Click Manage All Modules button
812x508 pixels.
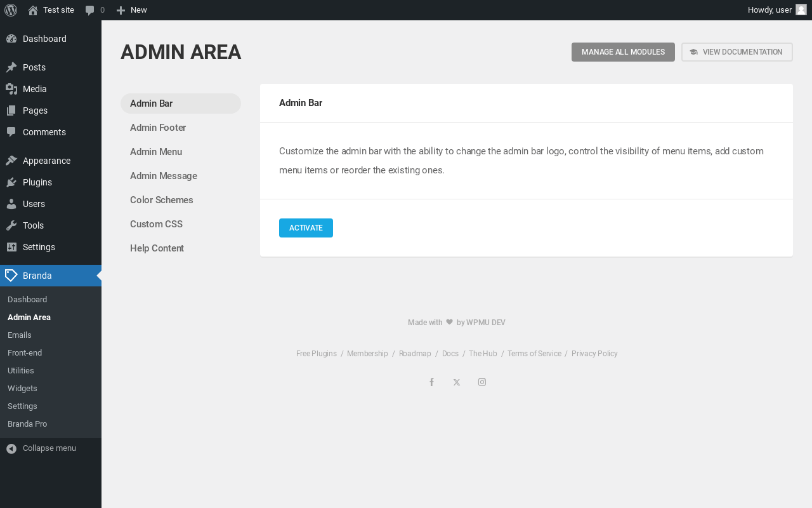(623, 52)
